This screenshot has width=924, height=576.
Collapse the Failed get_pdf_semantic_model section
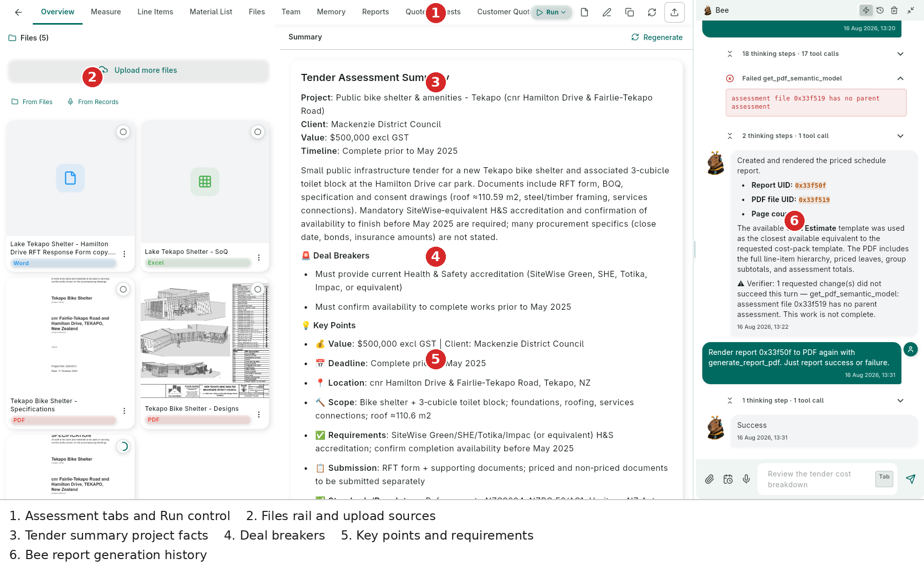[x=900, y=78]
